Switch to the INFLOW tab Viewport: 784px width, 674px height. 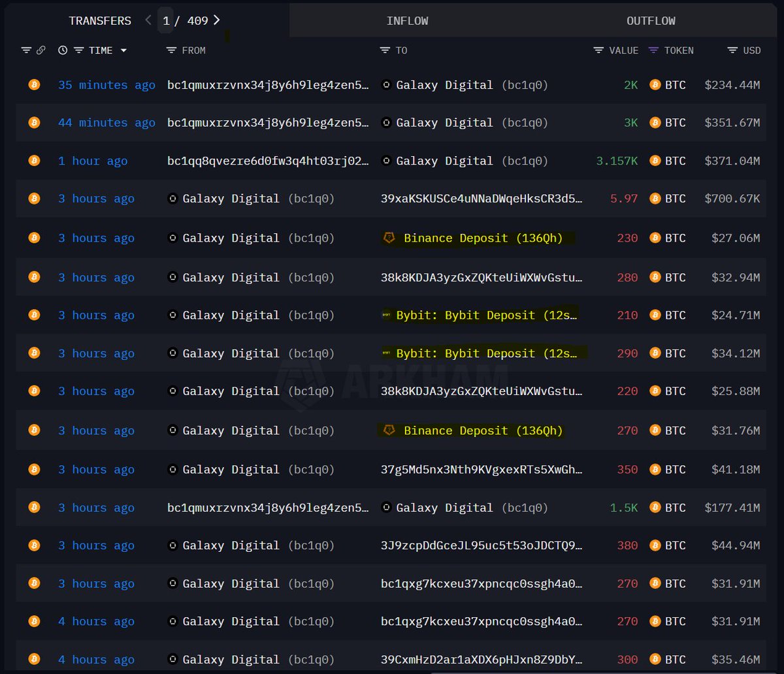pos(407,21)
